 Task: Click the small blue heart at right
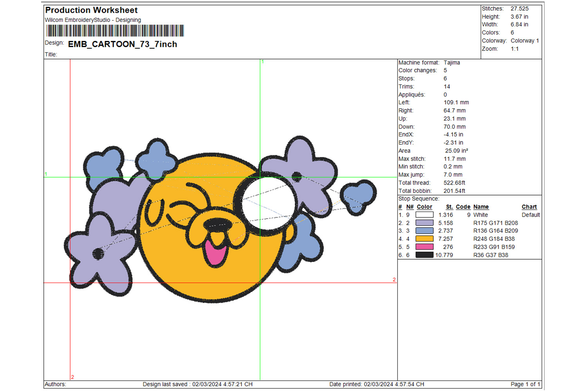pyautogui.click(x=358, y=196)
